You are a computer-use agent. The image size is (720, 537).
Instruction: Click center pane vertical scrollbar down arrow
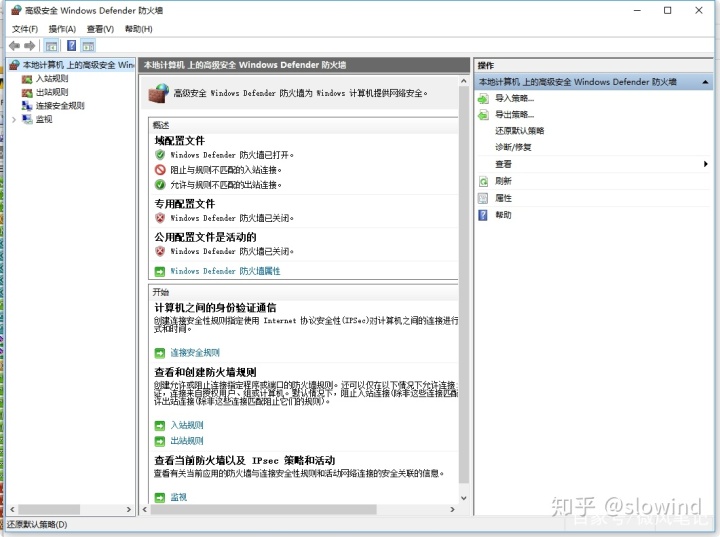[x=464, y=497]
